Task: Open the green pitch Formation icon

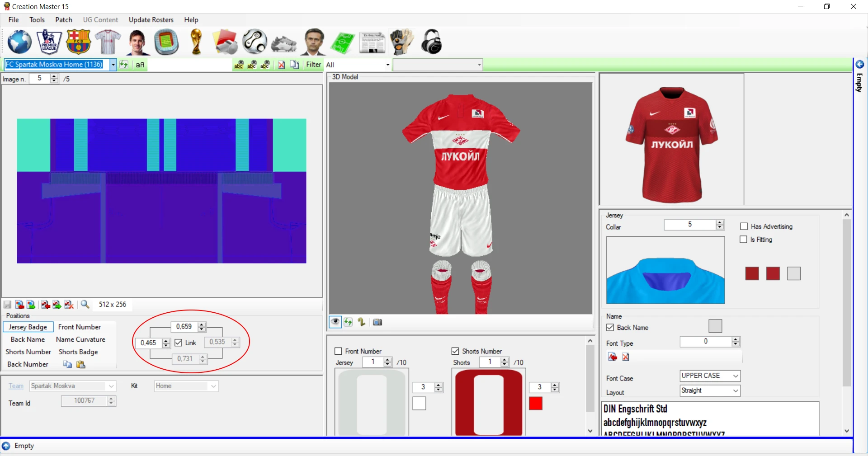Action: click(343, 43)
